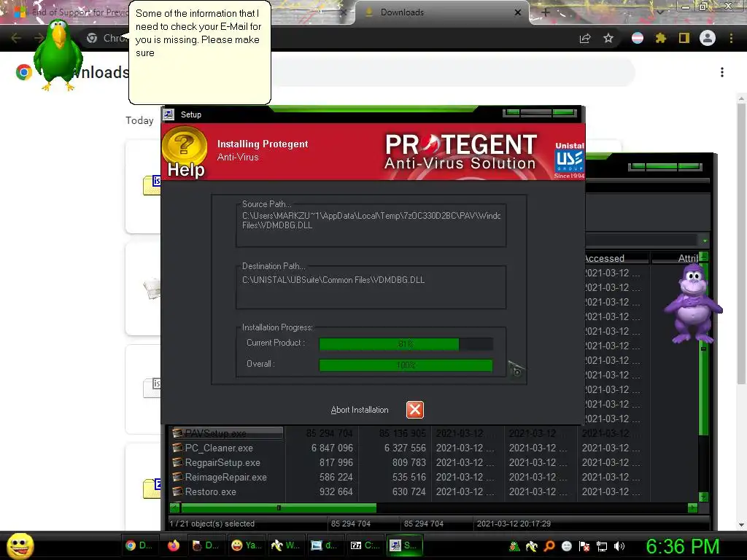Click the Unistal USE Group logo
This screenshot has width=747, height=560.
[x=569, y=160]
